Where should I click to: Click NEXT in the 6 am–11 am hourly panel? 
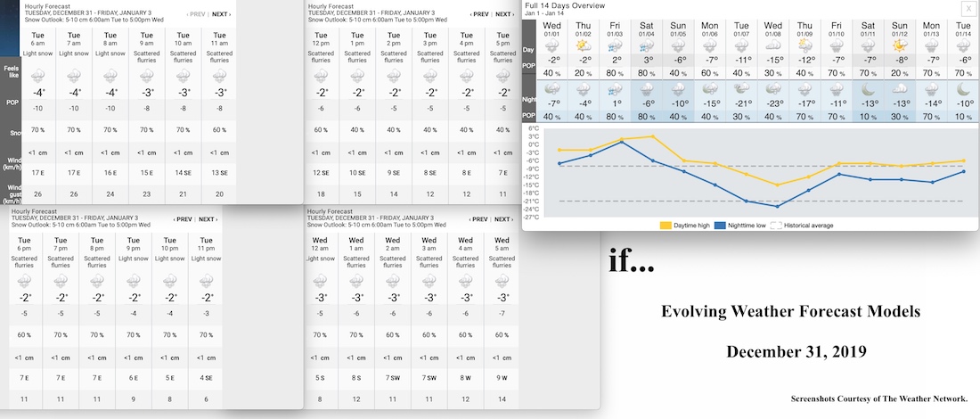tap(221, 14)
